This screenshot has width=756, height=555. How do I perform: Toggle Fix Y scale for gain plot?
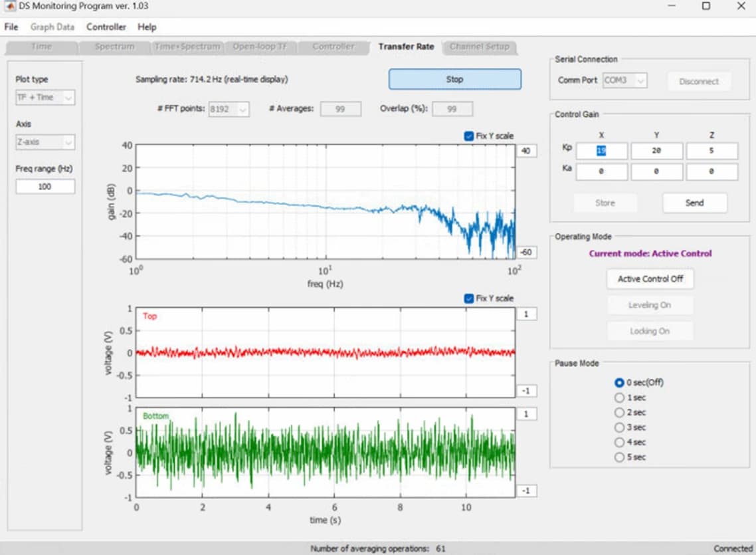coord(468,136)
